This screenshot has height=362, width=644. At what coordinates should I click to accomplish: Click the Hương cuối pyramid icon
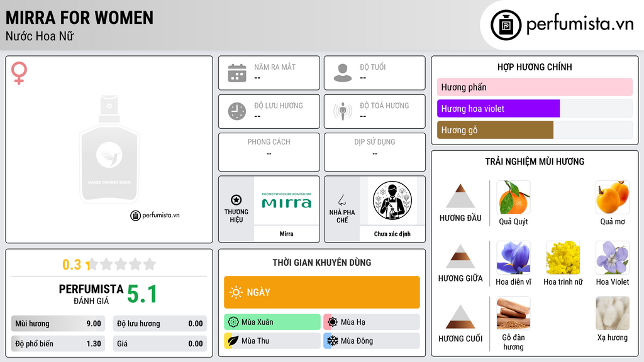(x=460, y=317)
